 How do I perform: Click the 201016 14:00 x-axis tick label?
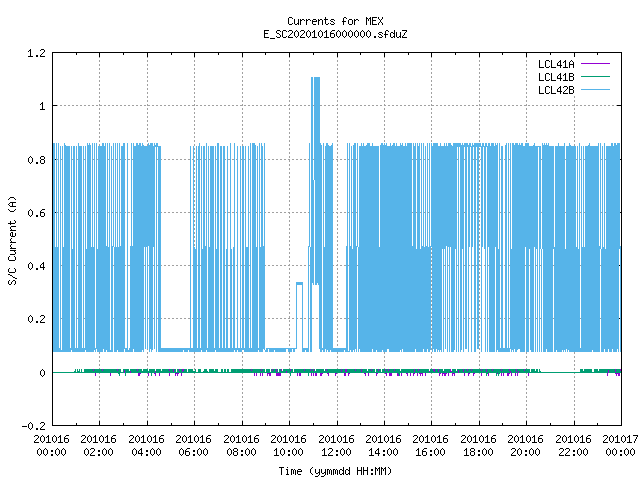click(x=383, y=446)
